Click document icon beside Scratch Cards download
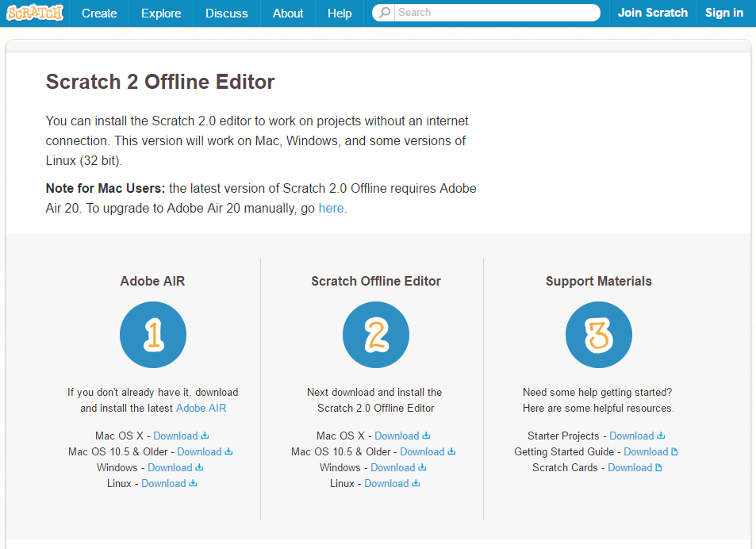The width and height of the screenshot is (756, 549). 658,467
